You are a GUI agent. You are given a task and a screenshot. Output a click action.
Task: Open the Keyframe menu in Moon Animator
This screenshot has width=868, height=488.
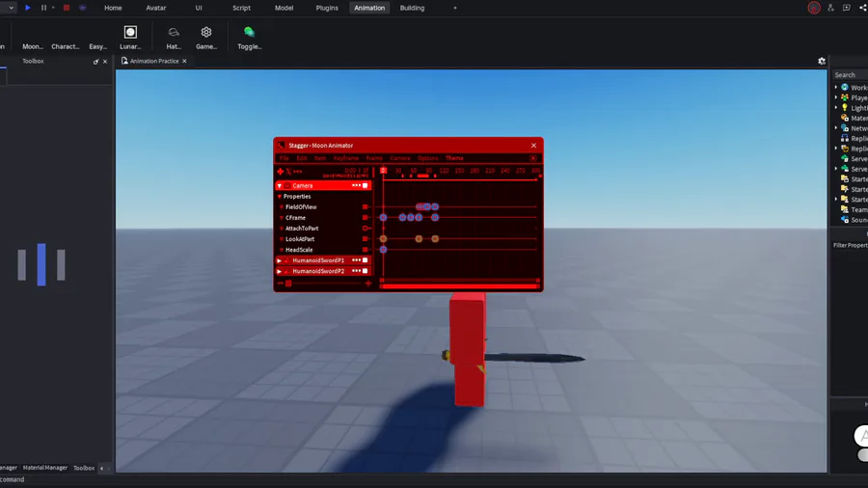coord(346,158)
